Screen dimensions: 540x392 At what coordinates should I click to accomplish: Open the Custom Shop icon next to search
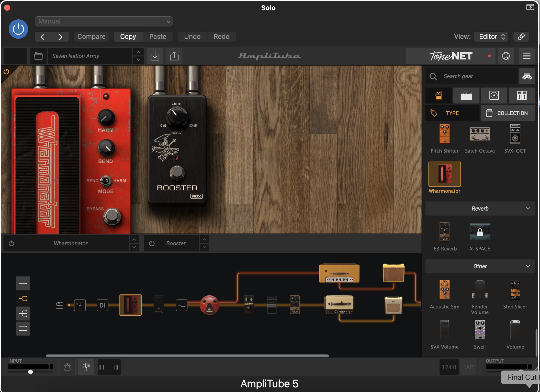pyautogui.click(x=527, y=76)
